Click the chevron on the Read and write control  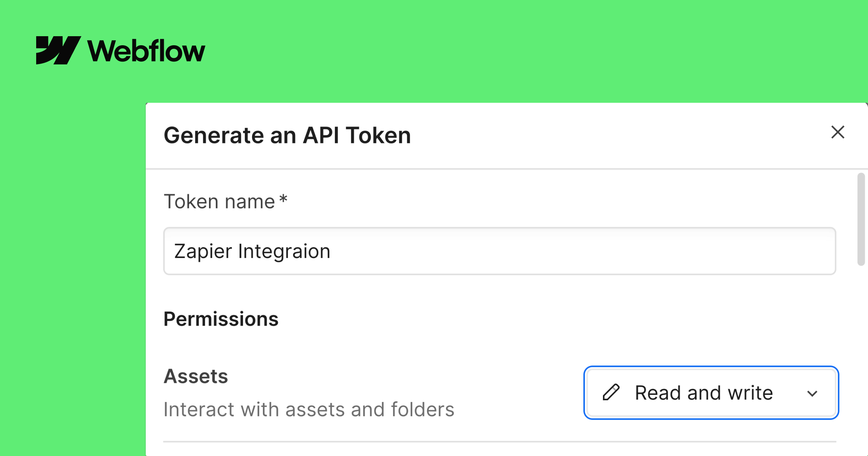click(813, 394)
